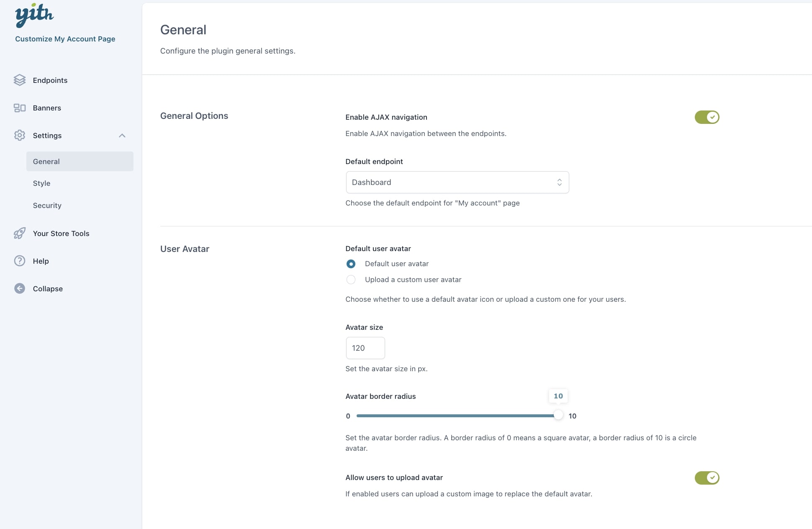The width and height of the screenshot is (812, 529).
Task: Open the Default endpoint dropdown
Action: click(457, 182)
